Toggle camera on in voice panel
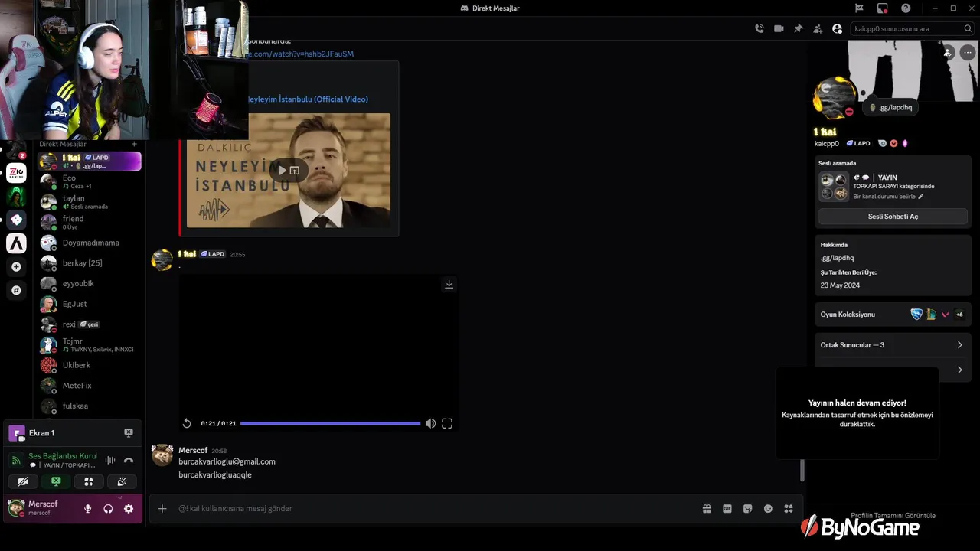The width and height of the screenshot is (980, 551). pyautogui.click(x=23, y=481)
